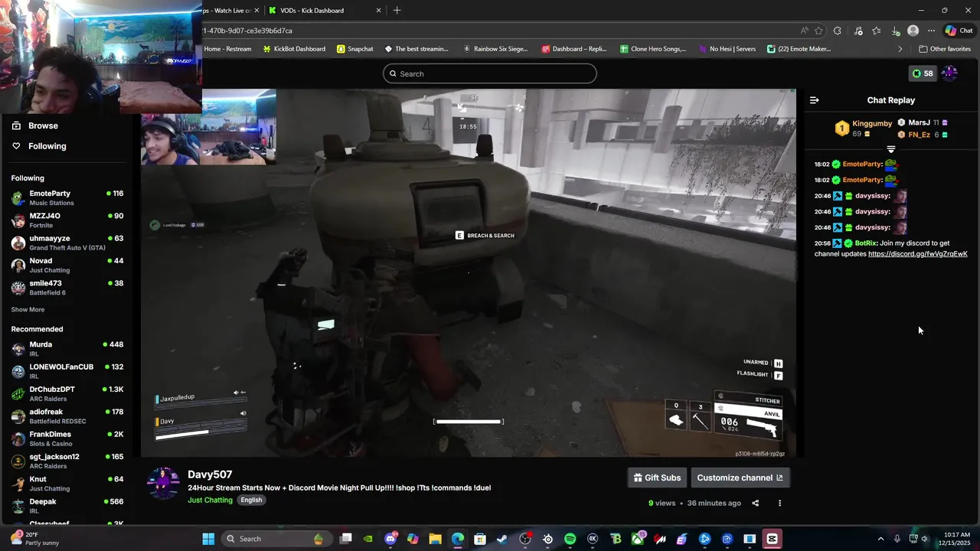Click FN_Ez in the gifter leaderboard
The width and height of the screenshot is (980, 551).
click(x=919, y=135)
